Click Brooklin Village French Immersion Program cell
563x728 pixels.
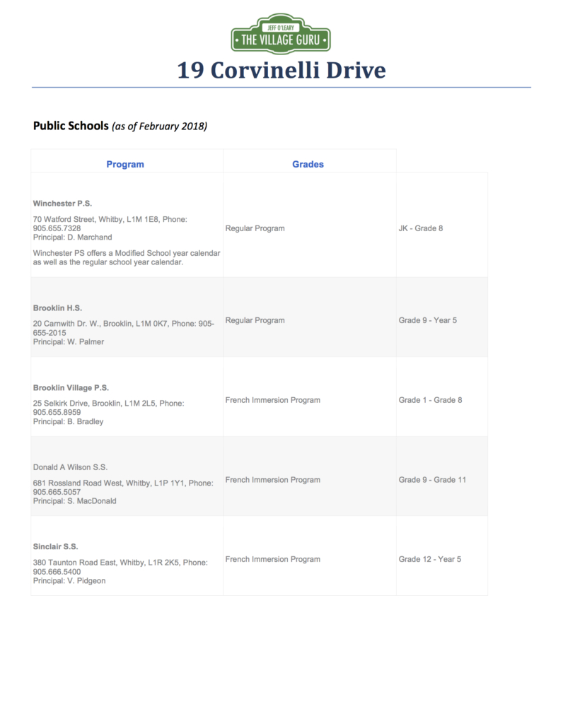[x=273, y=400]
